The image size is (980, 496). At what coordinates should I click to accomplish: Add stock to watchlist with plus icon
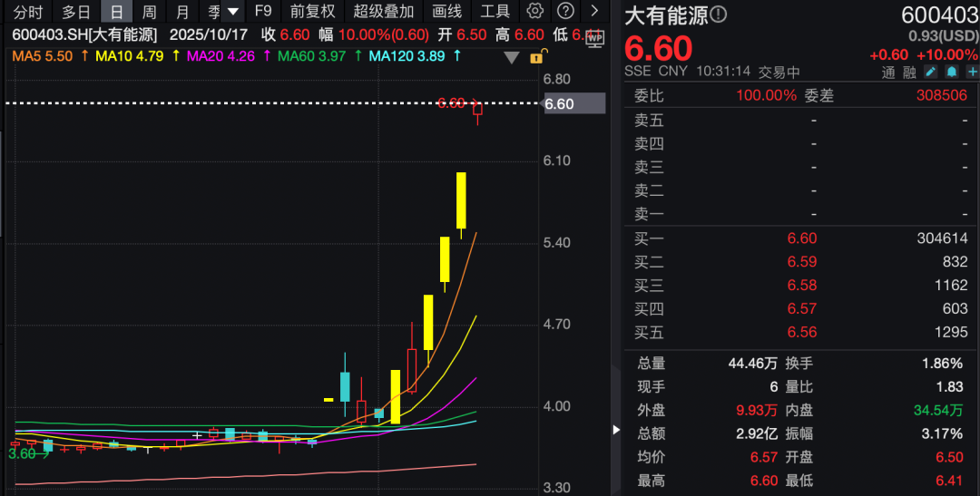tap(971, 72)
